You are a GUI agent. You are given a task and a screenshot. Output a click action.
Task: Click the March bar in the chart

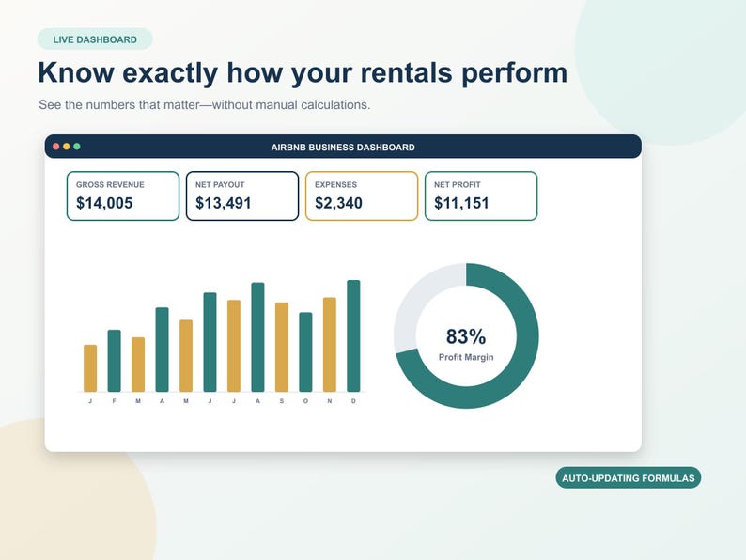pos(138,365)
